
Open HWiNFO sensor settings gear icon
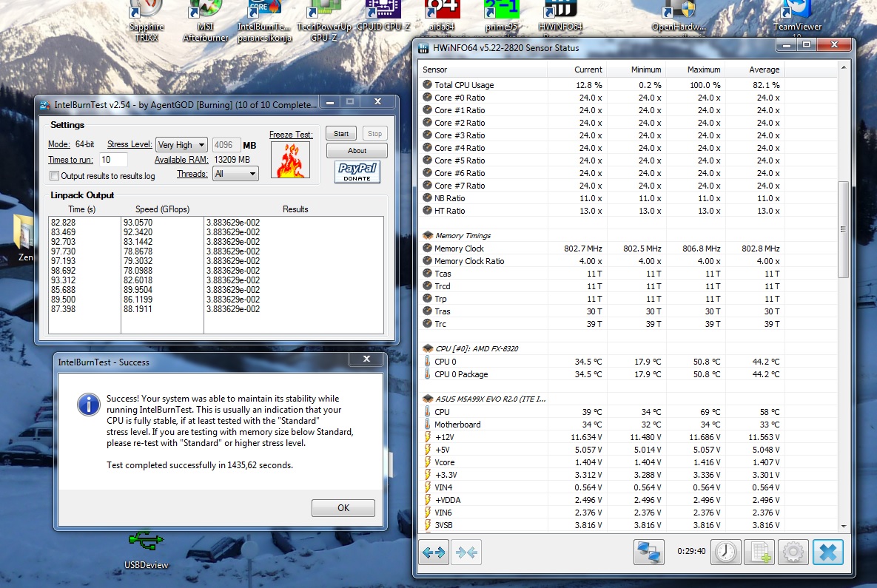click(793, 552)
